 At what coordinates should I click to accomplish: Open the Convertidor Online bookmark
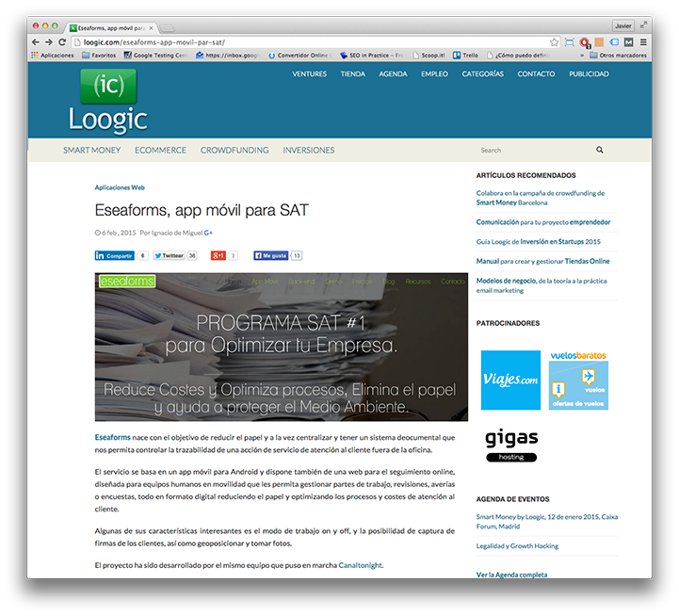click(299, 55)
